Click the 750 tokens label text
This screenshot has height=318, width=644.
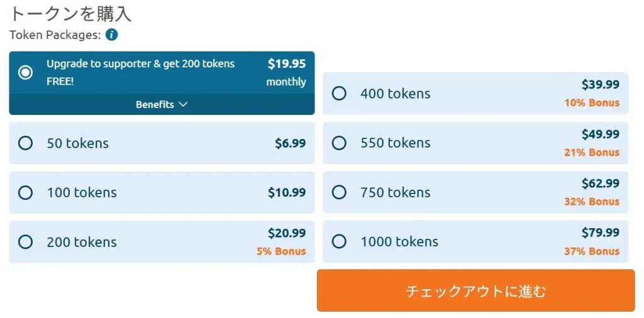(395, 192)
